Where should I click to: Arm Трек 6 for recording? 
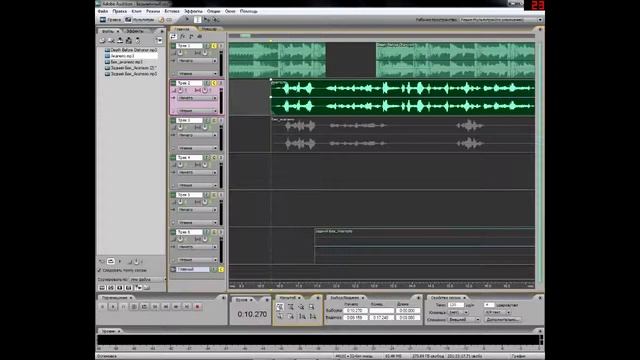point(221,232)
